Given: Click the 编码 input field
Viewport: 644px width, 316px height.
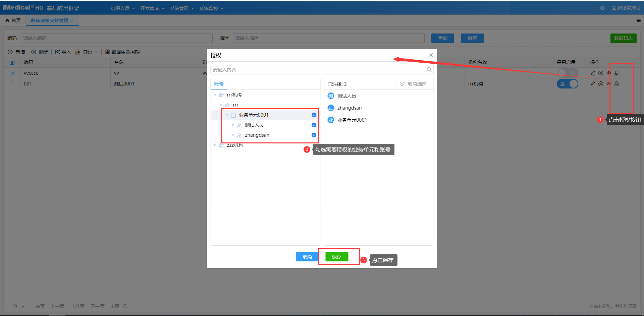Looking at the screenshot, I should tap(117, 38).
